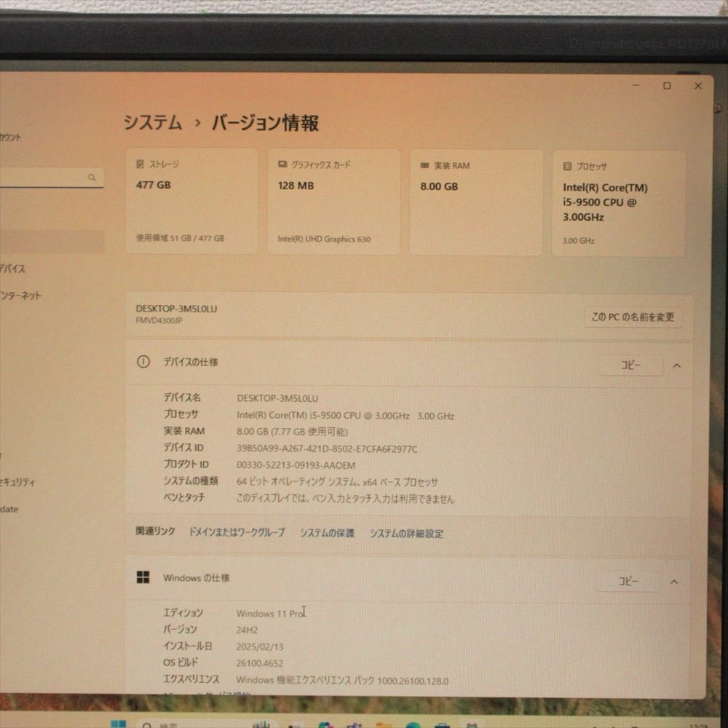Click the graphics card icon beside グラフィックス カード
The image size is (728, 728).
tap(282, 165)
